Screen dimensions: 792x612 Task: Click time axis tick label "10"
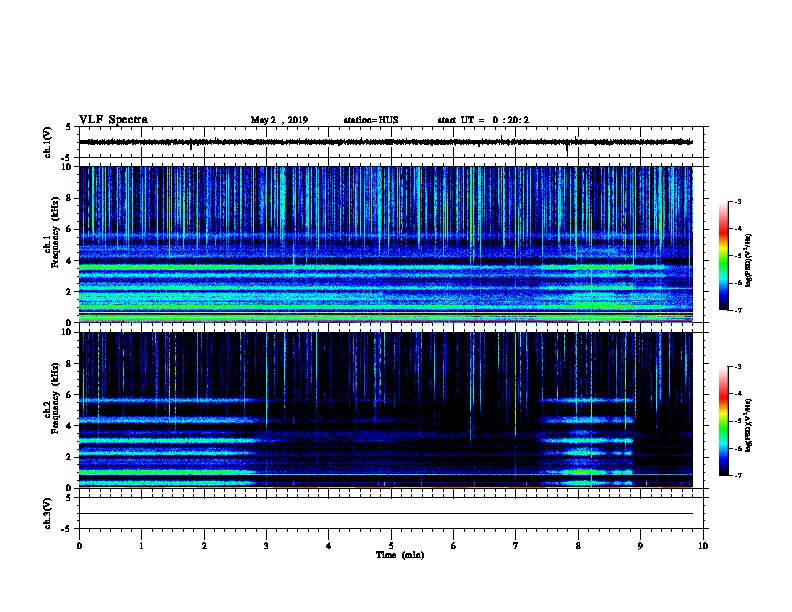pyautogui.click(x=703, y=546)
